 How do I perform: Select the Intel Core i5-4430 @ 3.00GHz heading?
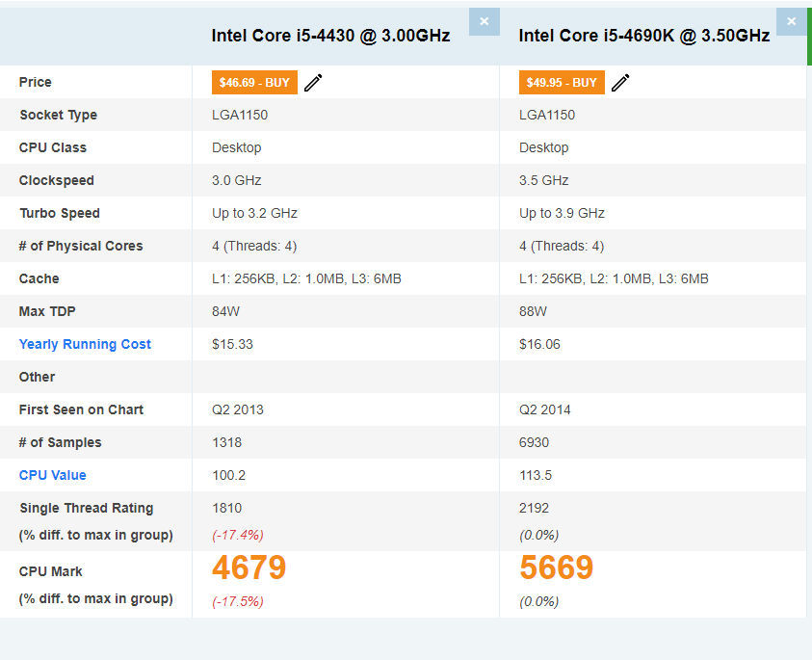(x=330, y=36)
